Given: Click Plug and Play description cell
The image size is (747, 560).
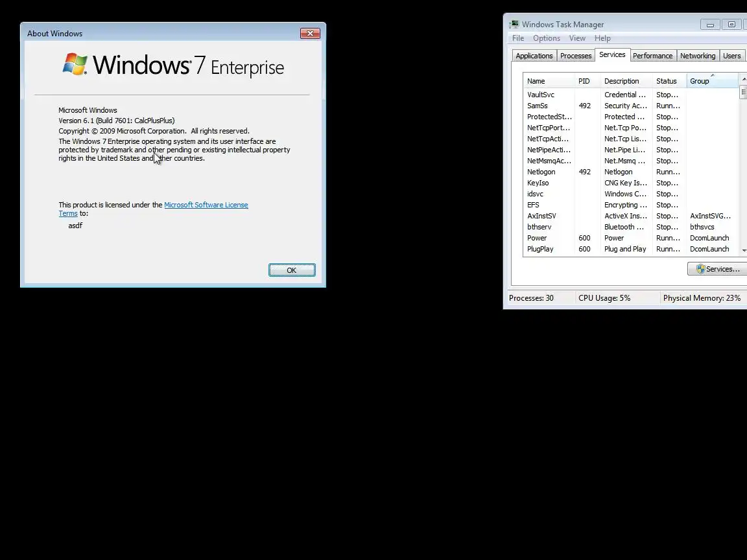Looking at the screenshot, I should point(625,249).
